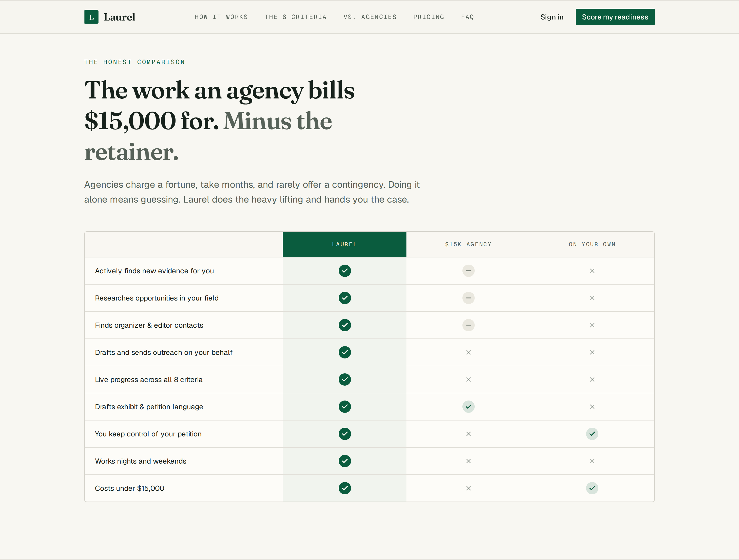Click the Laurel checkmark for 'Drafts exhibit & petition language'
The height and width of the screenshot is (560, 739).
(x=344, y=407)
